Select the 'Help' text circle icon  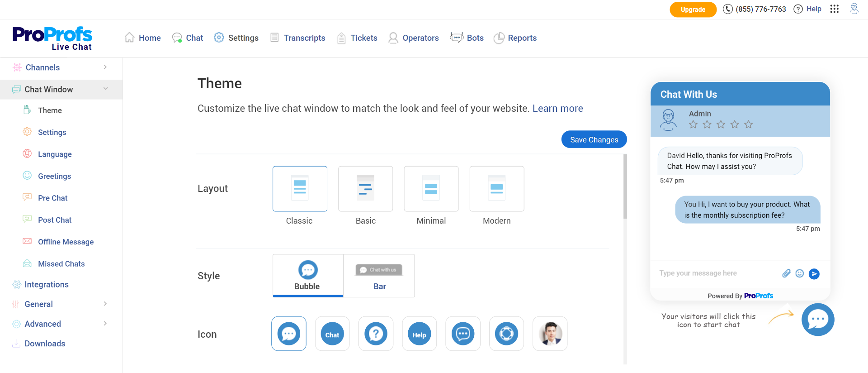(x=419, y=334)
